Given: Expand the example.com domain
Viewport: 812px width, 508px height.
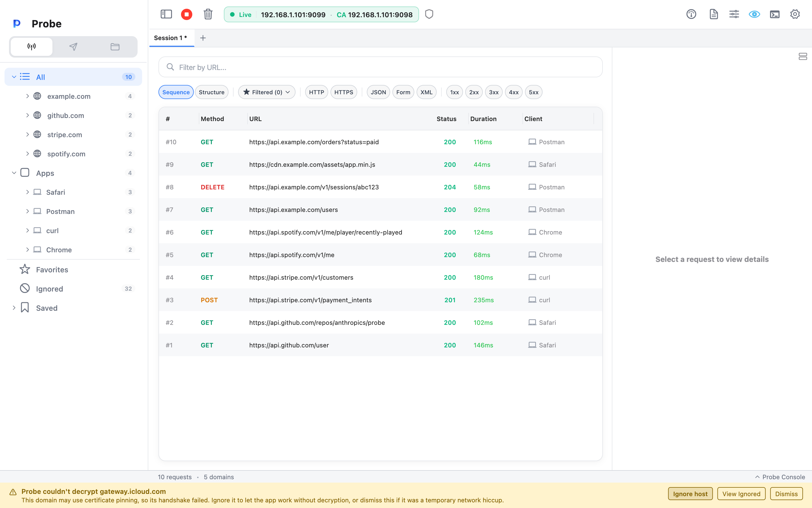Looking at the screenshot, I should (x=28, y=96).
